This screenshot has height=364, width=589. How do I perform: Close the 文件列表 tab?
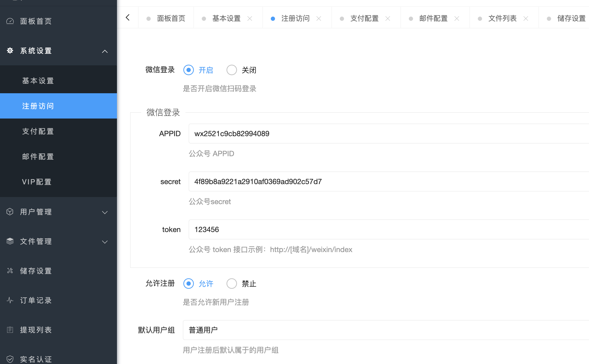(x=526, y=18)
